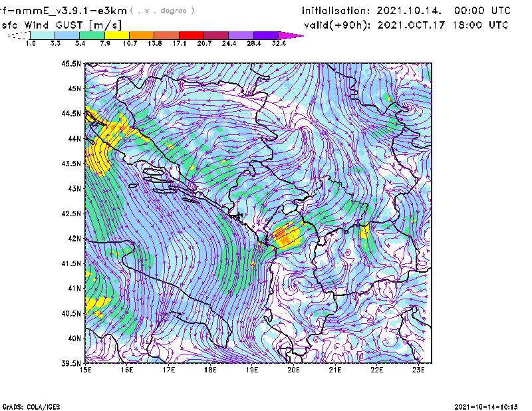Click legend value 1.6
Screen dimensions: 532x411
click(31, 43)
